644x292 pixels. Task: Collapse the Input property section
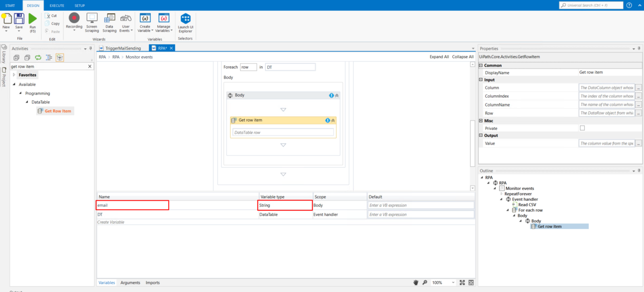click(481, 80)
